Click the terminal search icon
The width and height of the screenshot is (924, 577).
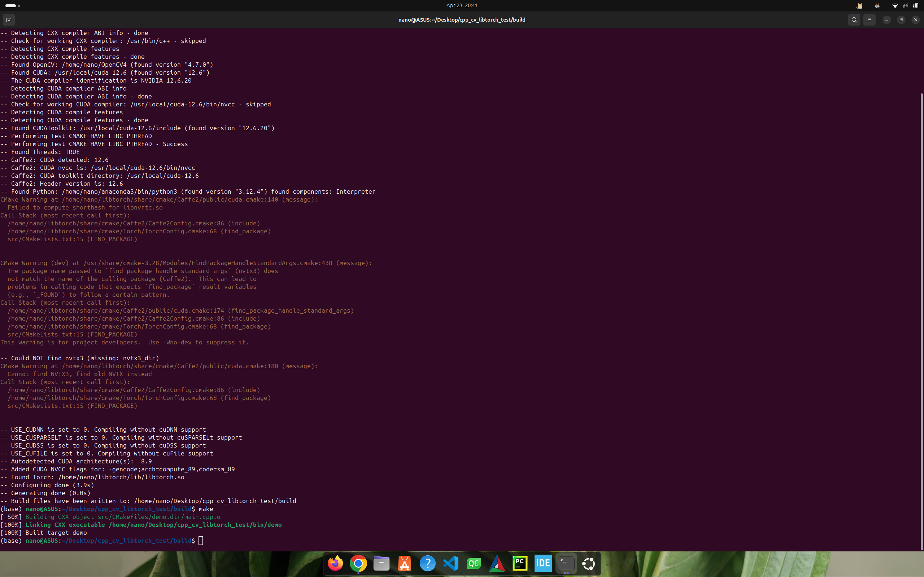coord(854,20)
